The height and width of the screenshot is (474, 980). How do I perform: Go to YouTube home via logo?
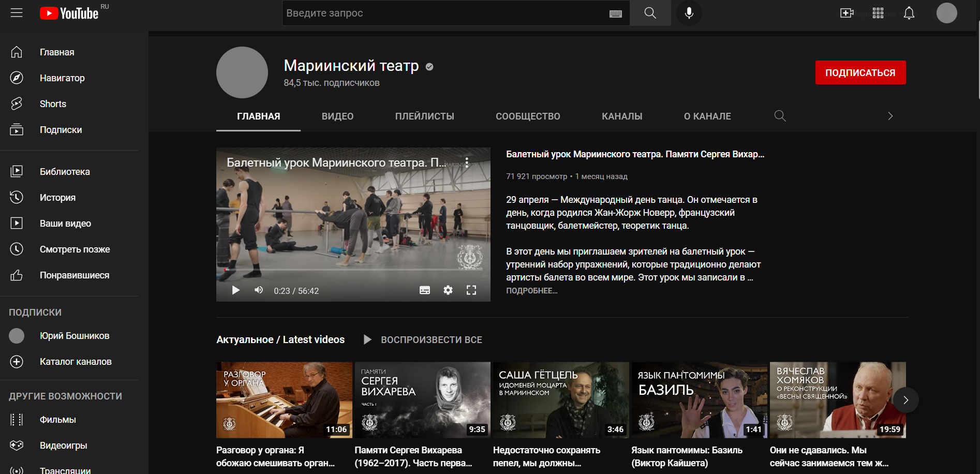[x=69, y=13]
